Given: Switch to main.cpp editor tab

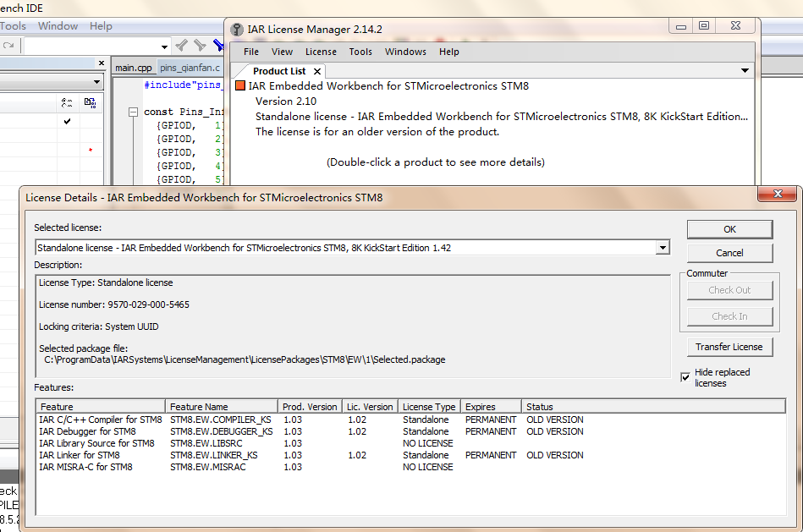Looking at the screenshot, I should (133, 68).
